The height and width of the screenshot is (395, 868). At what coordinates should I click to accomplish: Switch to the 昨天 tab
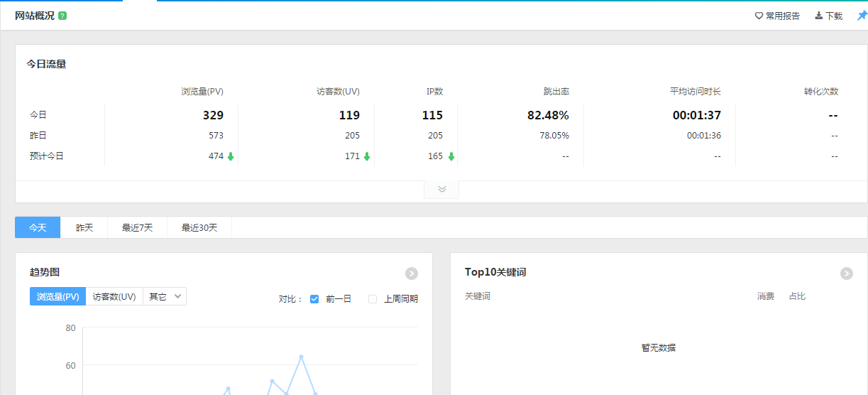pyautogui.click(x=84, y=227)
